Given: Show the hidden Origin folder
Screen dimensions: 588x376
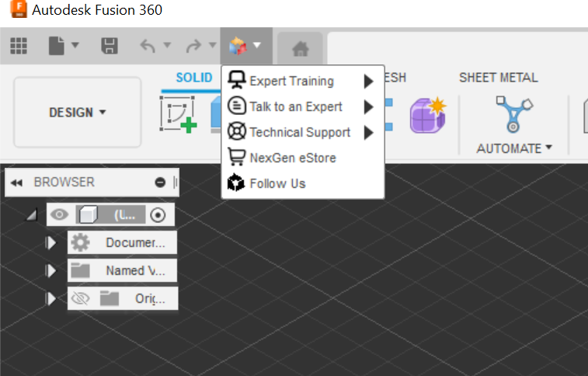Looking at the screenshot, I should click(x=80, y=299).
